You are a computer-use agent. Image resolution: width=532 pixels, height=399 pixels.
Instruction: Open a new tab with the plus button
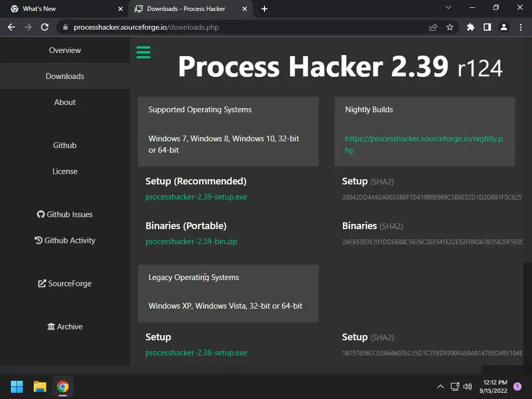coord(264,9)
